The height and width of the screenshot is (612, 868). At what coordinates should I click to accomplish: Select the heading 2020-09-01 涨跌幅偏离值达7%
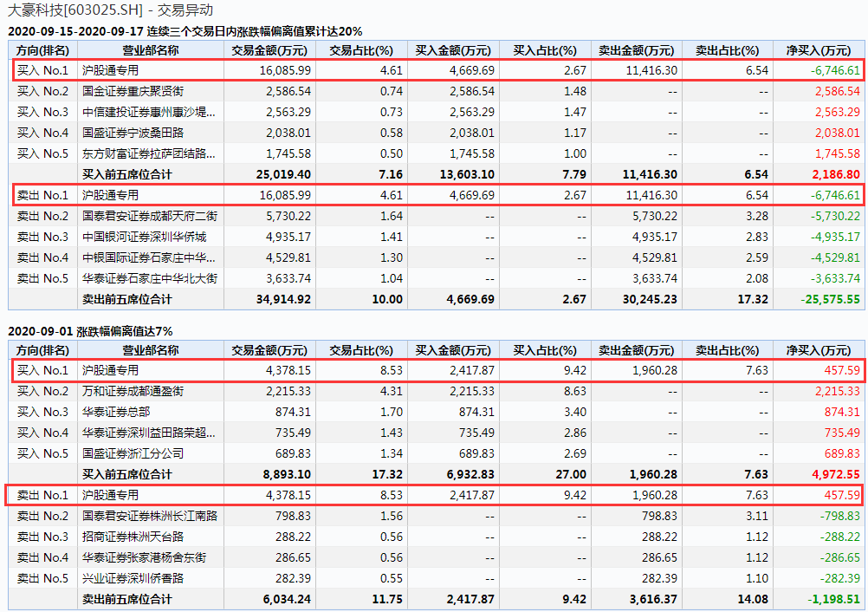(x=90, y=331)
